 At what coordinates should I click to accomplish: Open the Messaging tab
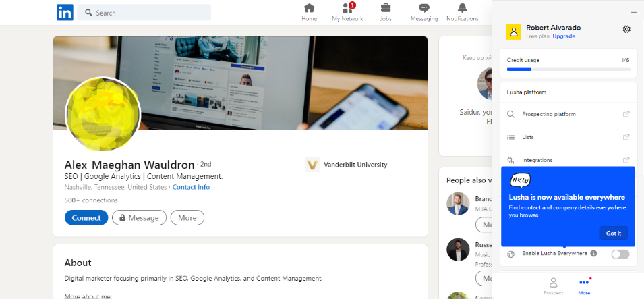424,12
